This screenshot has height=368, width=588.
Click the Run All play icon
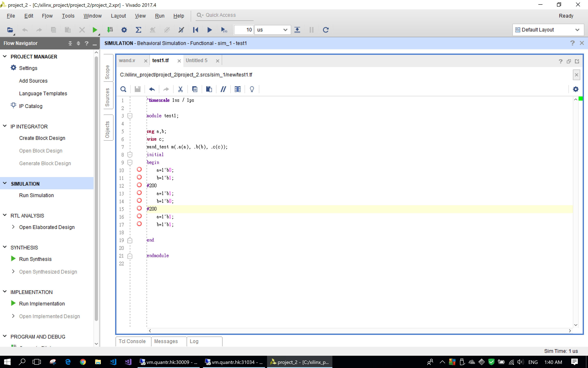[x=209, y=30]
